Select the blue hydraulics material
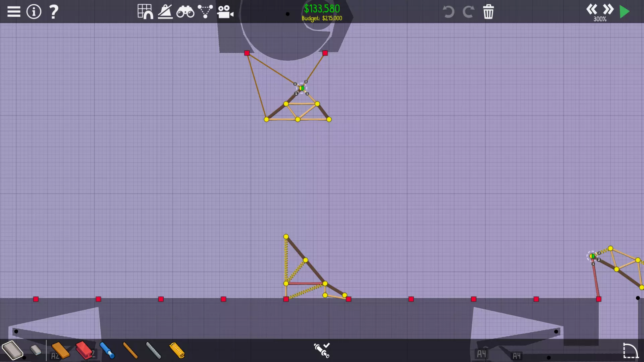644x362 pixels. [x=107, y=350]
